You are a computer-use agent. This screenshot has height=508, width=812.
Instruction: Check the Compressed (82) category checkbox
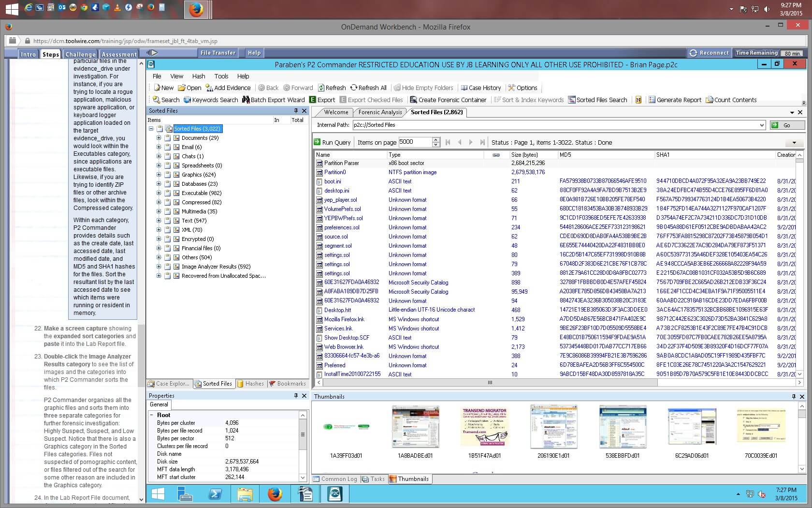tap(168, 202)
